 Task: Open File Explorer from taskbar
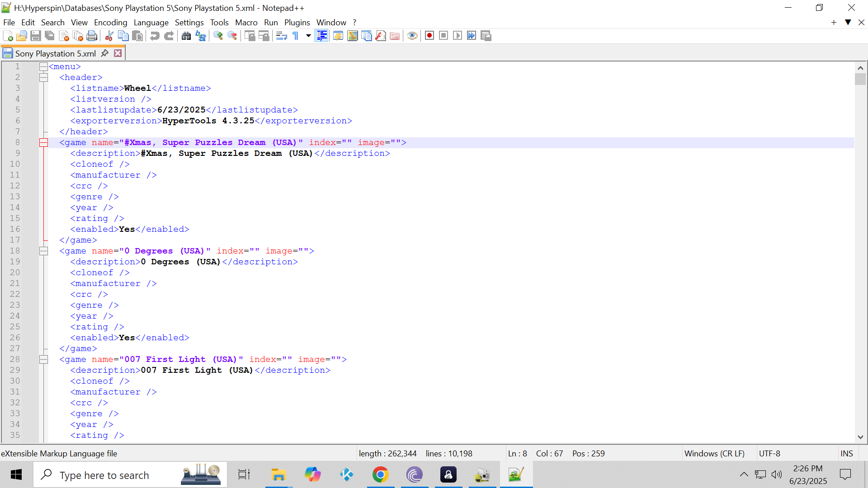point(278,475)
